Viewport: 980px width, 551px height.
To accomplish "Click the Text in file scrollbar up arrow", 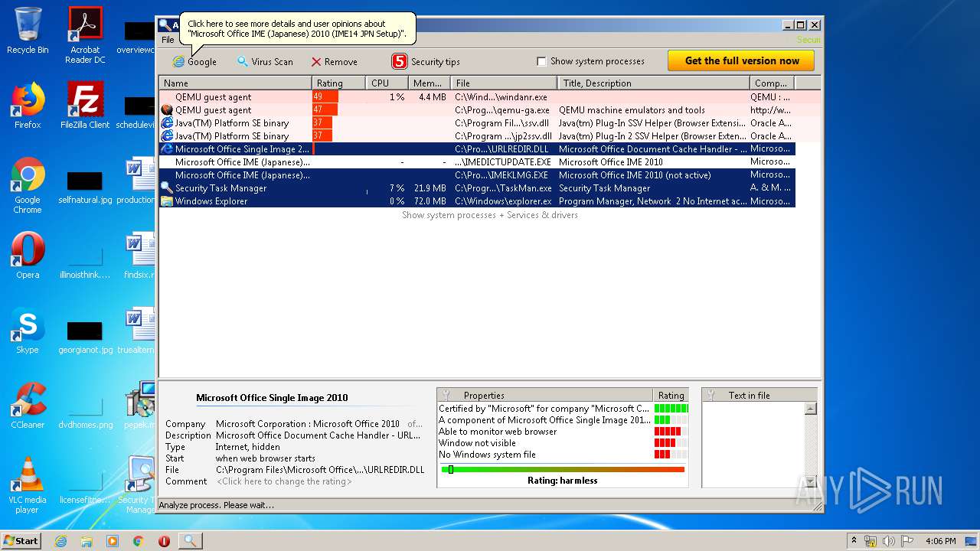I will [x=811, y=409].
